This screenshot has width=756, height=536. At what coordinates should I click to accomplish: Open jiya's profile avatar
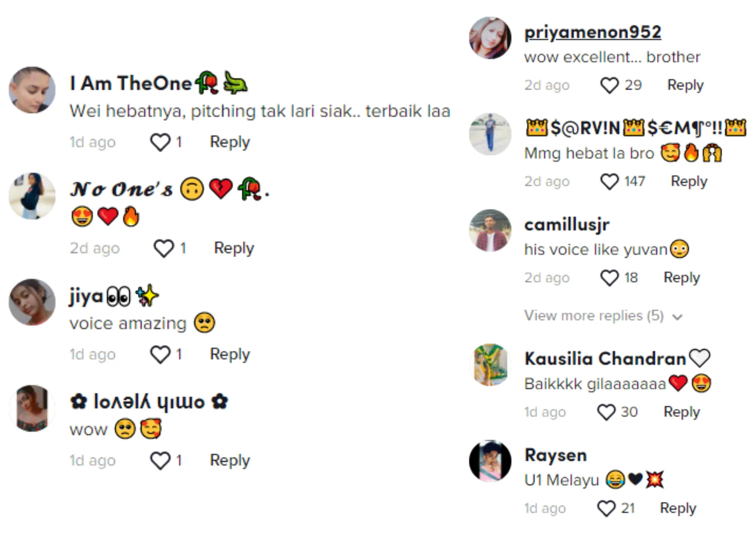point(32,302)
